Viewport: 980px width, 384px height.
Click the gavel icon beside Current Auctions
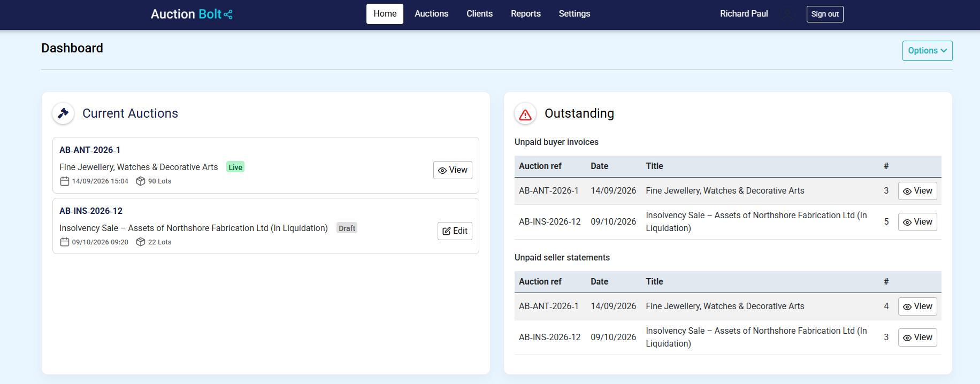(63, 113)
